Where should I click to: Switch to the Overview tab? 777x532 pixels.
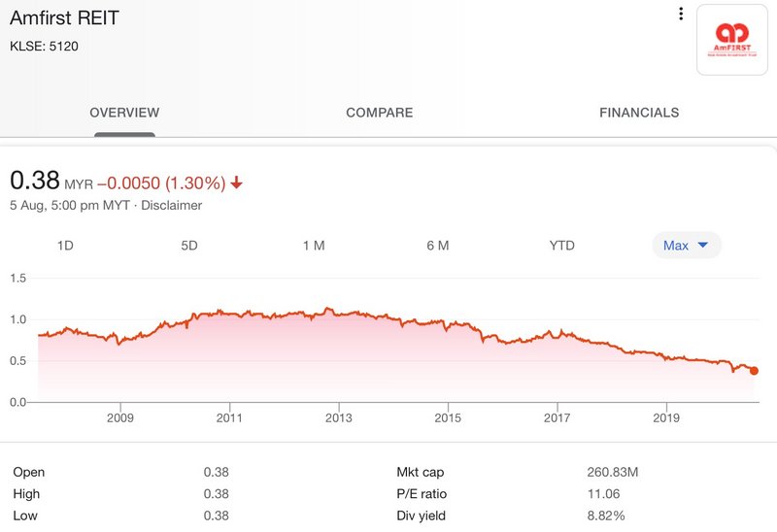coord(124,113)
